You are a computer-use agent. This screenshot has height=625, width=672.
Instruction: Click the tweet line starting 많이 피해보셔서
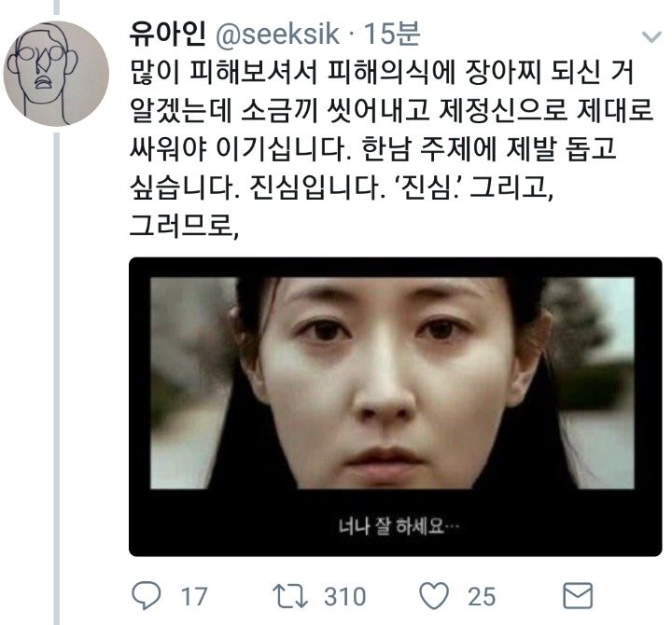381,72
